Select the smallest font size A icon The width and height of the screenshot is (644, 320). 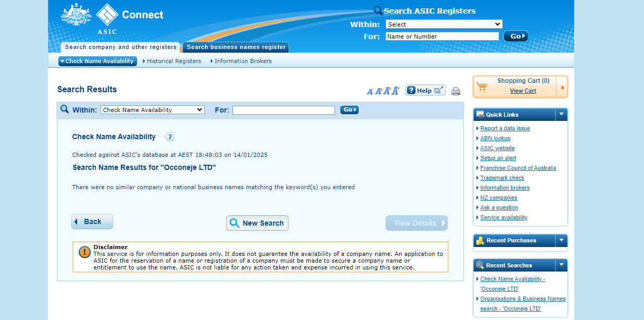(370, 91)
